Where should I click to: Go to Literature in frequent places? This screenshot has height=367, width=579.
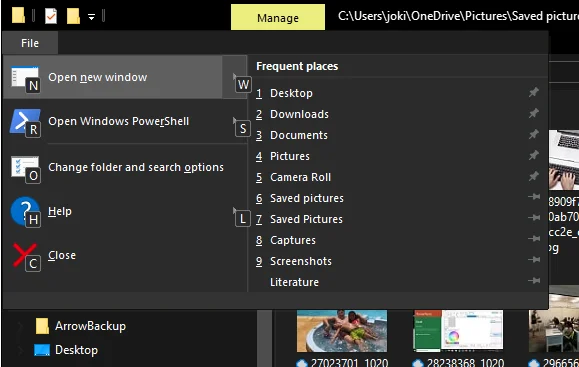coord(294,282)
